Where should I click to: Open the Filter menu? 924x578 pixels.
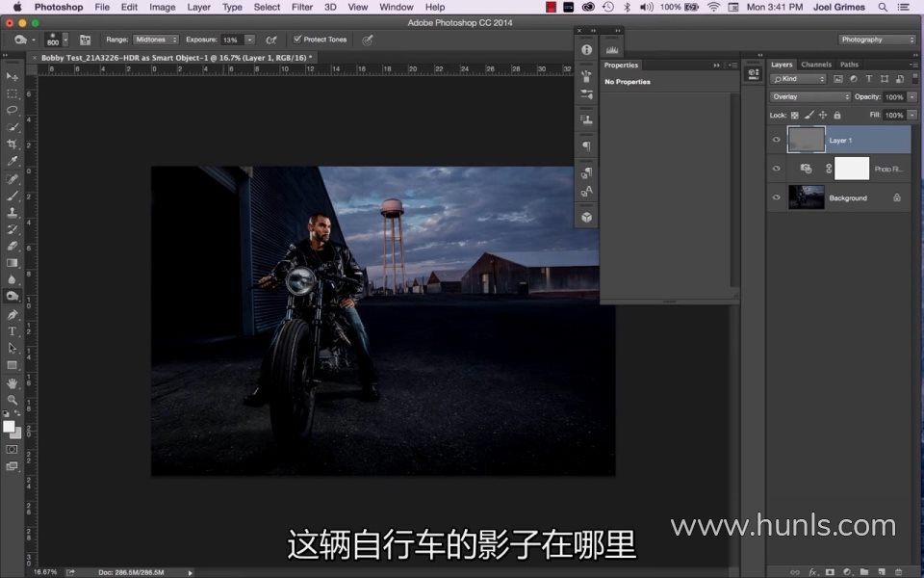pos(301,7)
